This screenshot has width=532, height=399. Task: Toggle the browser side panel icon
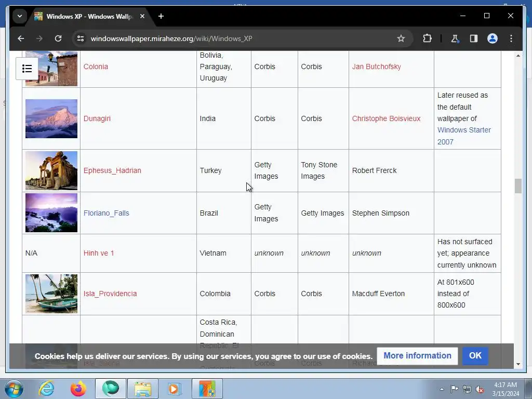[x=474, y=38]
